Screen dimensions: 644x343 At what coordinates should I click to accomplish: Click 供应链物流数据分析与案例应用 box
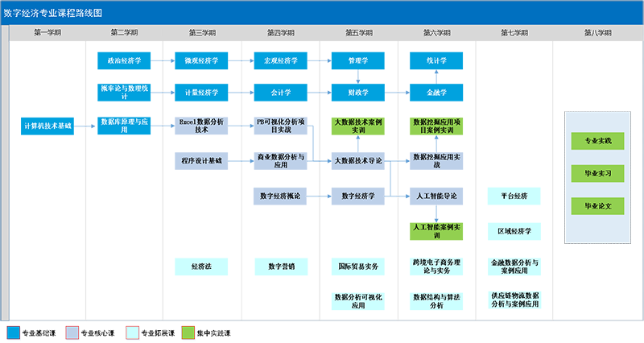tap(514, 300)
